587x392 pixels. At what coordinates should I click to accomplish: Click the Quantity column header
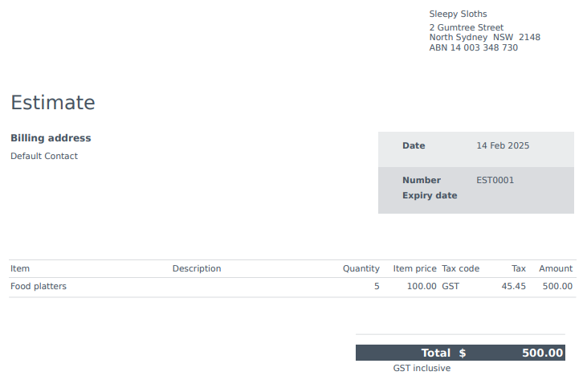[x=361, y=269]
